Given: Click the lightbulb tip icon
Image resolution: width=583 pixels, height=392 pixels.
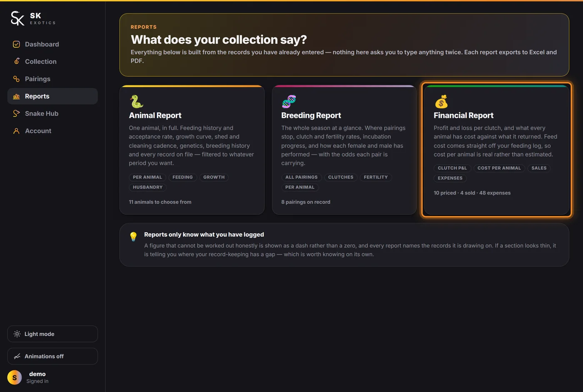Looking at the screenshot, I should click(133, 237).
